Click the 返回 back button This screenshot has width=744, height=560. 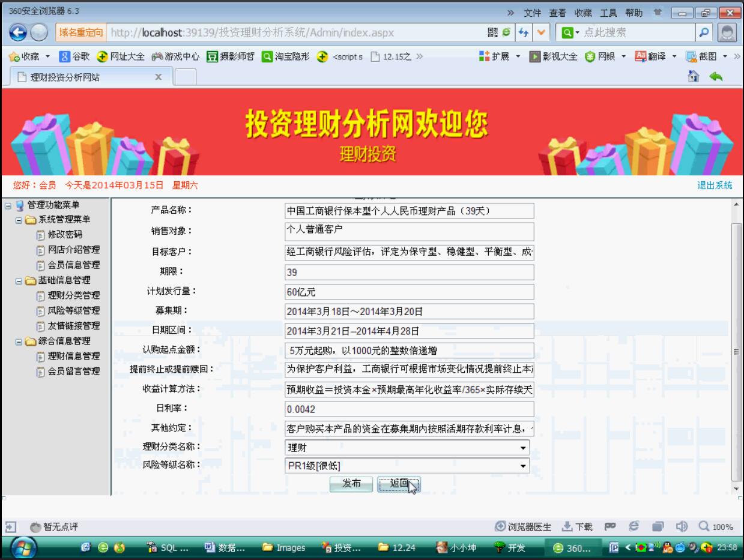(x=399, y=484)
